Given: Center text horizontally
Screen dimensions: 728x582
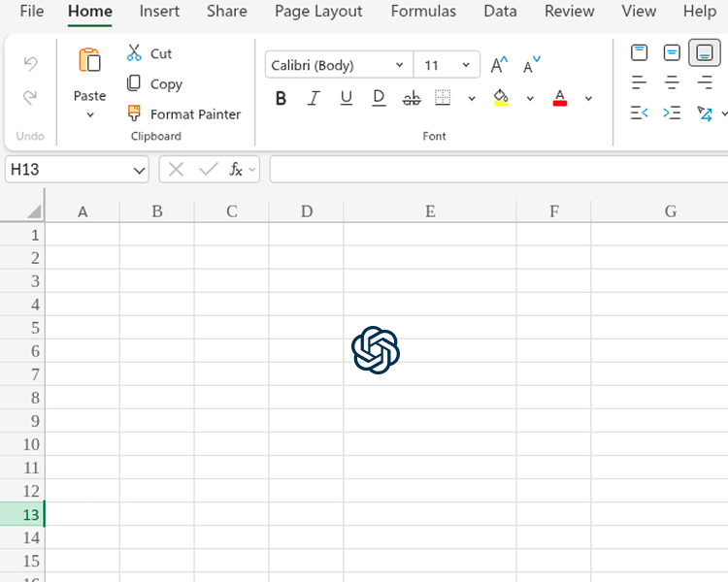Looking at the screenshot, I should (672, 82).
